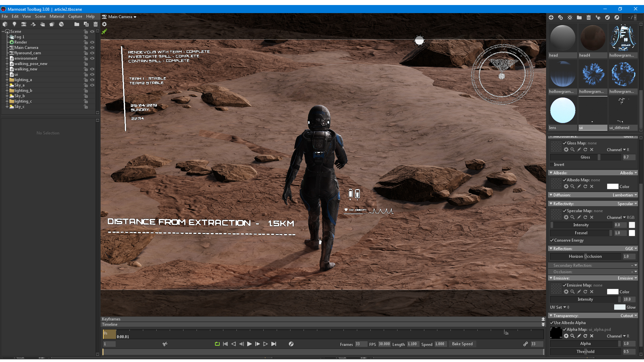Toggle lock on walking_pose_new
644x362 pixels.
point(86,64)
